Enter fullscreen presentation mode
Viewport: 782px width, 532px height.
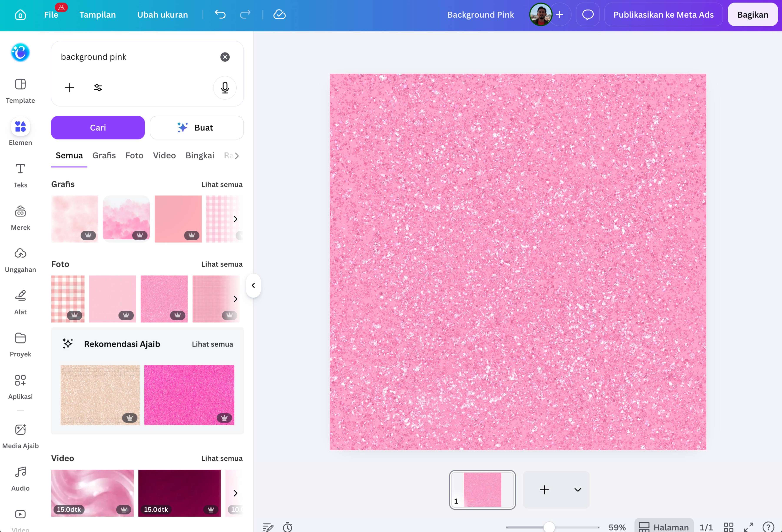click(748, 527)
